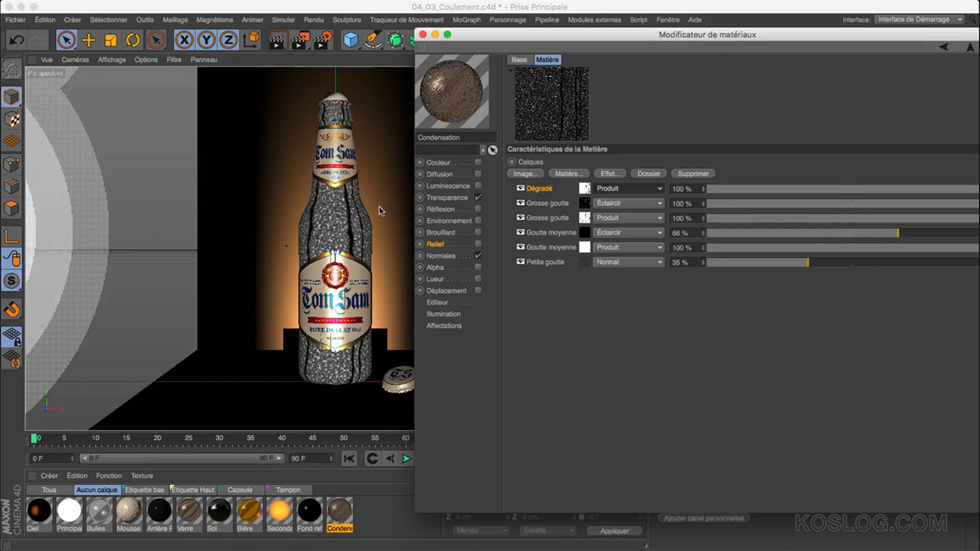Screen dimensions: 980x551
Task: Select the Move tool in the toolbar
Action: coord(88,40)
